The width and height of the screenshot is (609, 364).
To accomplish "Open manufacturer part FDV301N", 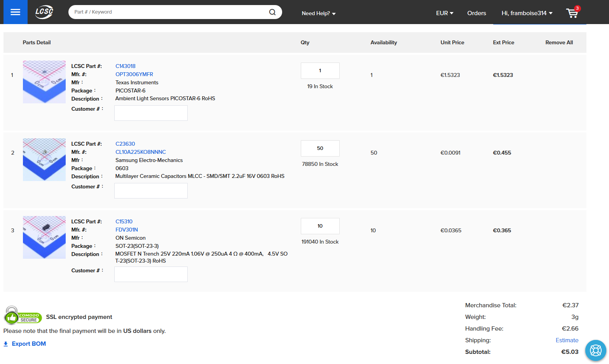I will (127, 230).
